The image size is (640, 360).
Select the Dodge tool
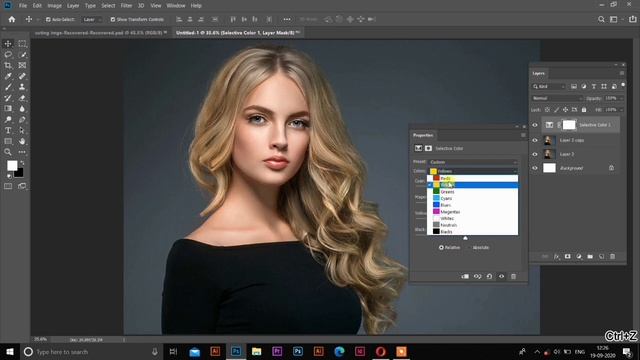pyautogui.click(x=8, y=120)
